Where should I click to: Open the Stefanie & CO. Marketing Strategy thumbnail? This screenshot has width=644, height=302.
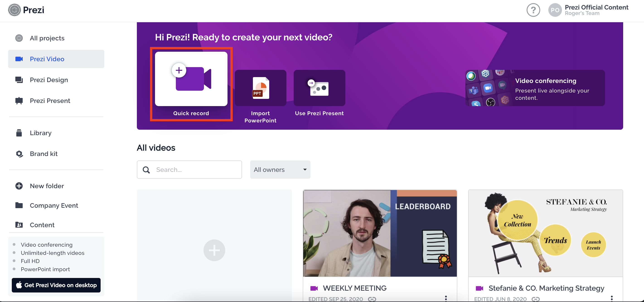pos(545,233)
